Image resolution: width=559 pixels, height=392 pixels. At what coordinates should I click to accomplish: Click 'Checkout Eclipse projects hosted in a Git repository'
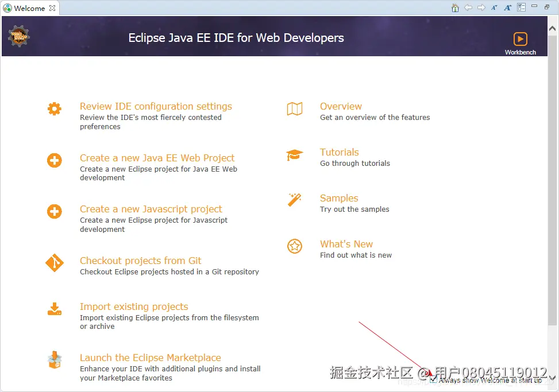tap(169, 272)
